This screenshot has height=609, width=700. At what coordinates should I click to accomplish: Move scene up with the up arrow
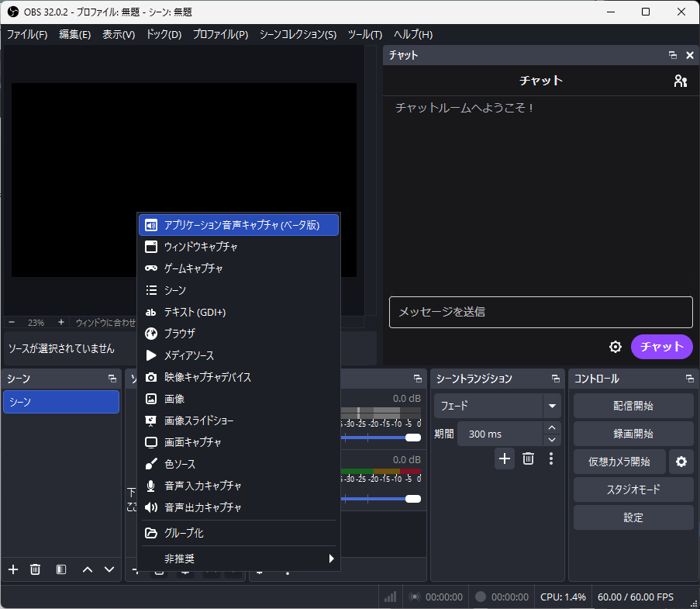87,569
